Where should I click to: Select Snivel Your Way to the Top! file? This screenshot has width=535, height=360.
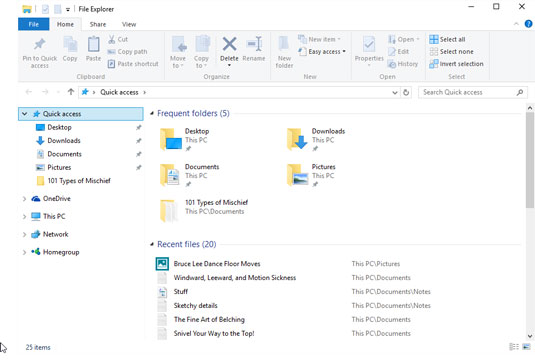coord(214,333)
